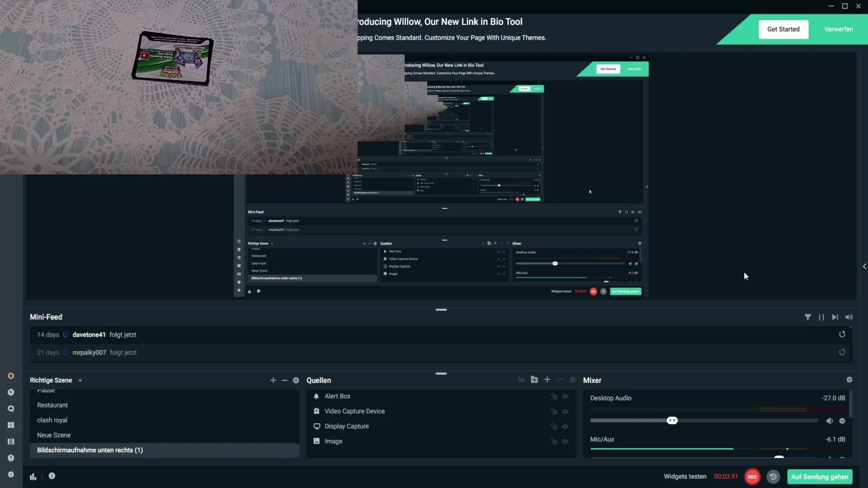Open the layout editor grid icon in sidebar

[11, 425]
